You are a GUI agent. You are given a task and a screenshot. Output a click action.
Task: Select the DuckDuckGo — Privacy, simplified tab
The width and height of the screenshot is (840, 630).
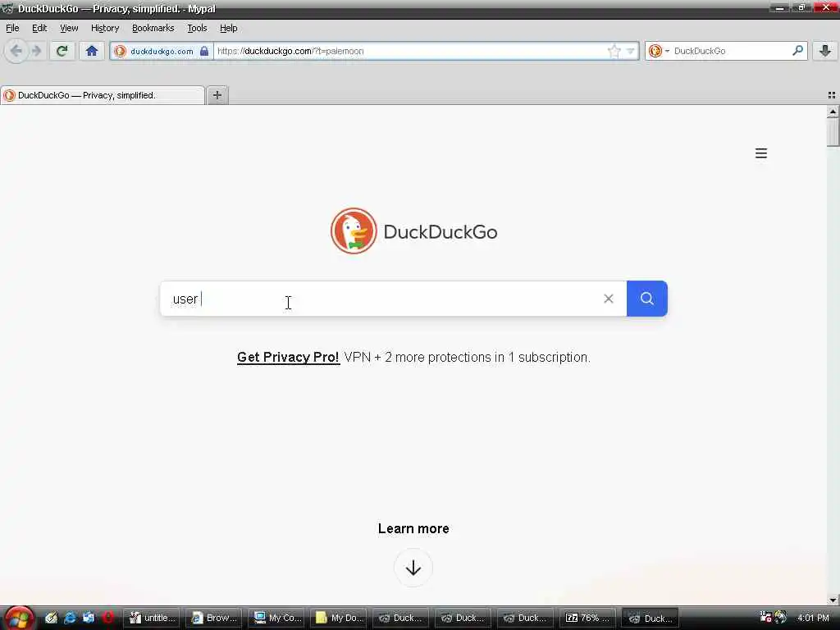click(x=103, y=95)
